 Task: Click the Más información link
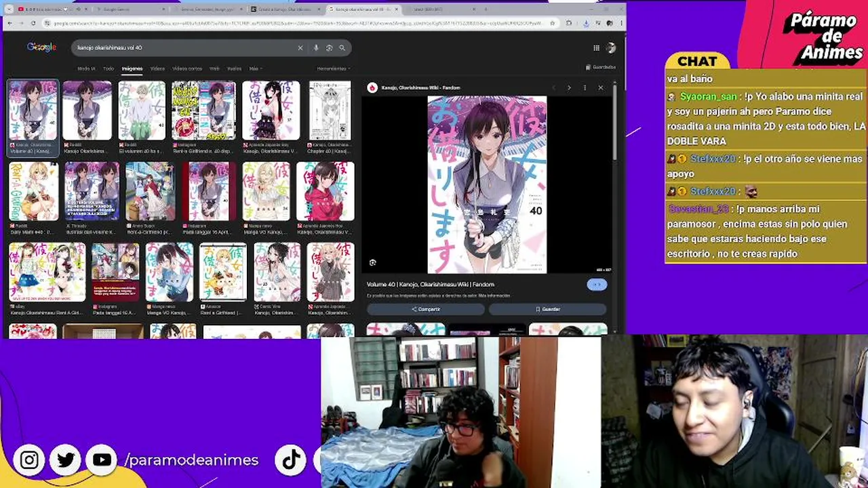[x=494, y=296]
